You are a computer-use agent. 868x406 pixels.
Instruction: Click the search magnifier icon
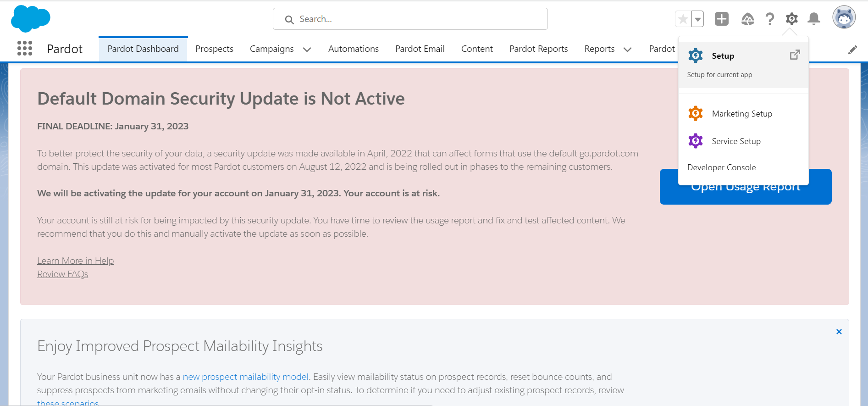pos(289,20)
